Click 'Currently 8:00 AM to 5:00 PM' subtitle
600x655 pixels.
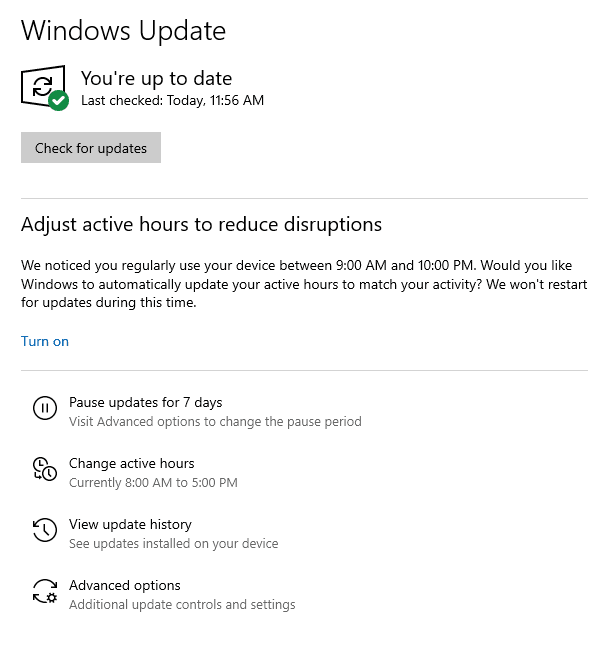(153, 483)
